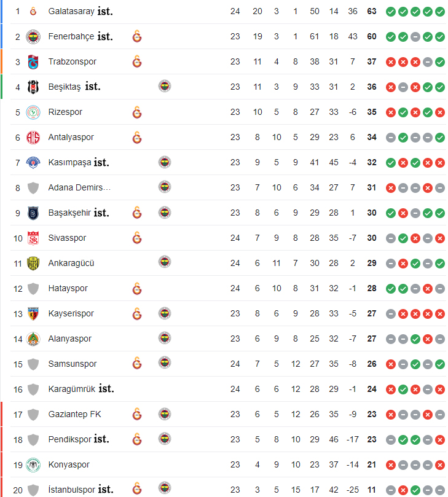Click the Fenerbahçe icon in İstanbulspor's row
448x497 pixels.
point(165,488)
